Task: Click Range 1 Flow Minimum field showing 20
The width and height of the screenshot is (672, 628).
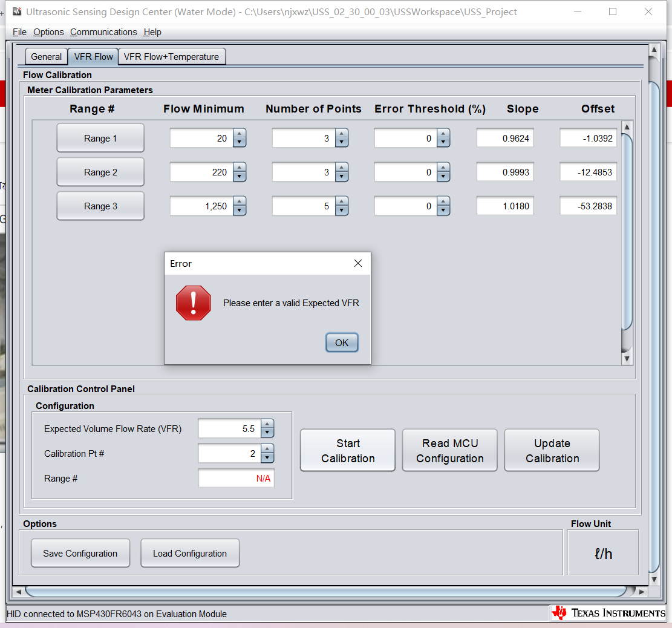Action: [201, 138]
